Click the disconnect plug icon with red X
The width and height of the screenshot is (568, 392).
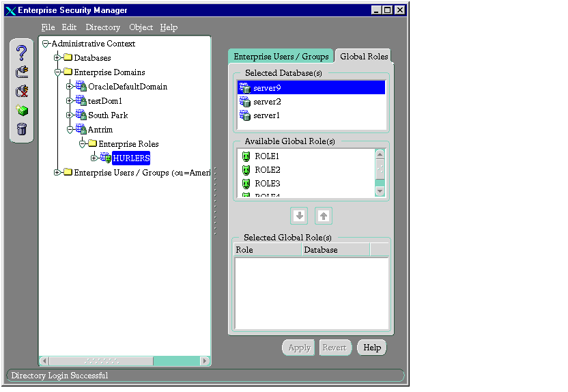[x=22, y=91]
